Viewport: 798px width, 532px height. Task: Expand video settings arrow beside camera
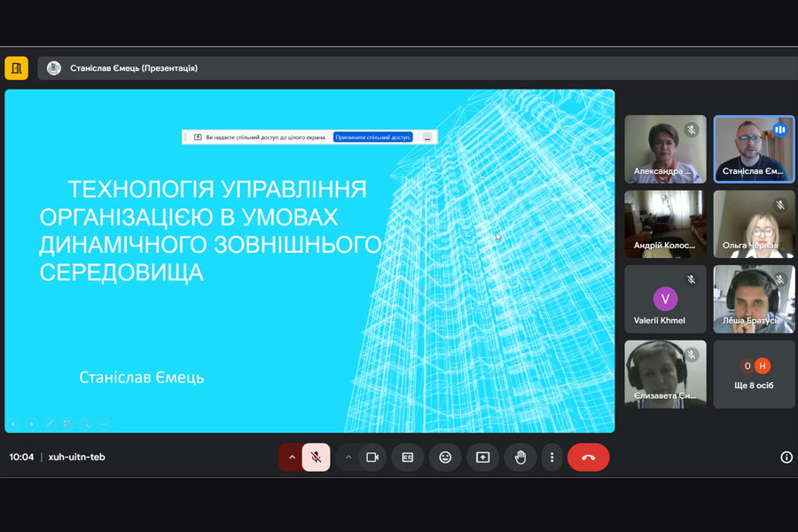[348, 458]
